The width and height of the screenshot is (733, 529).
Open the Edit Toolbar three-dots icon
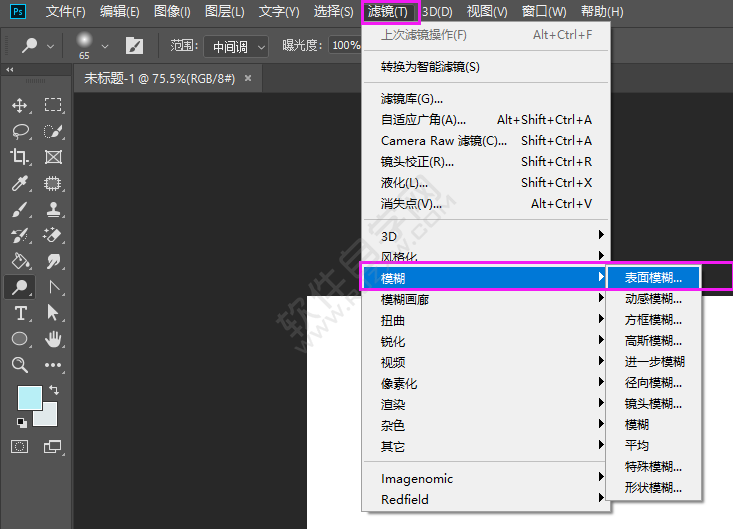pyautogui.click(x=53, y=365)
